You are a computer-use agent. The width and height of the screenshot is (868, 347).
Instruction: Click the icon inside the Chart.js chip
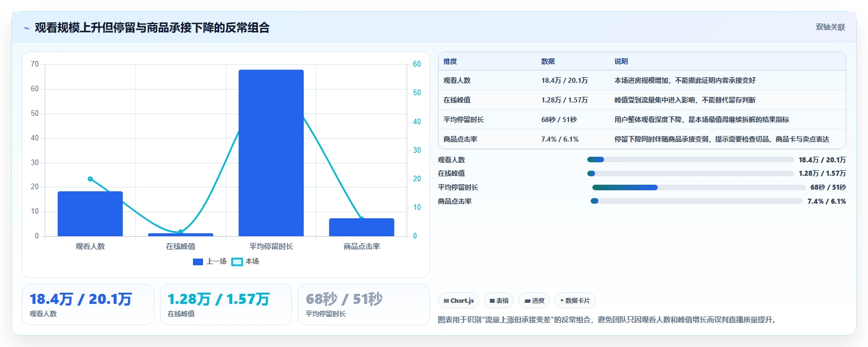click(x=446, y=301)
